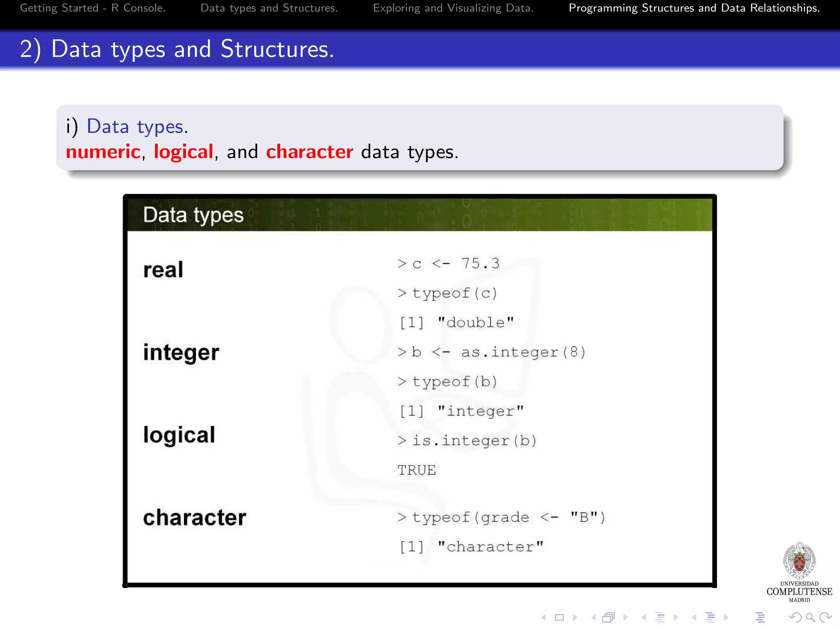Jump to 'Exploring and Visualizing Data.' section
This screenshot has width=840, height=630.
click(453, 8)
